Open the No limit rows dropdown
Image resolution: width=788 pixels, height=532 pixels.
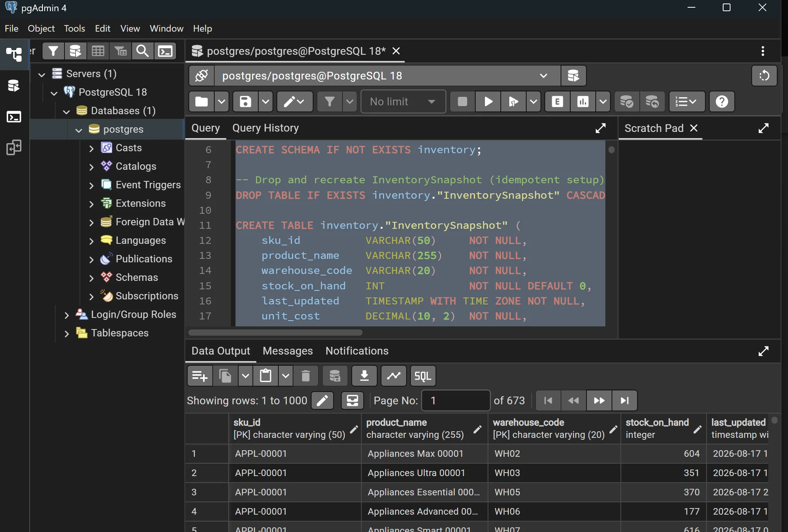(403, 102)
